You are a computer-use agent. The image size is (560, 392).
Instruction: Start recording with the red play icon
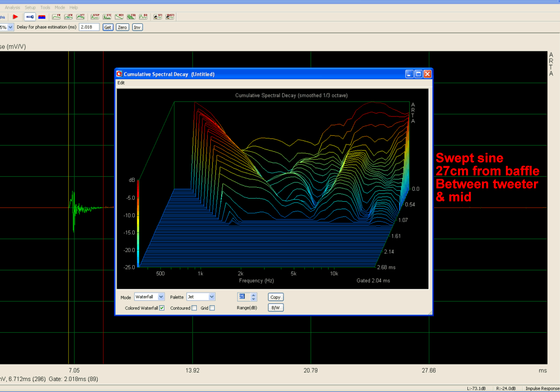(x=15, y=17)
